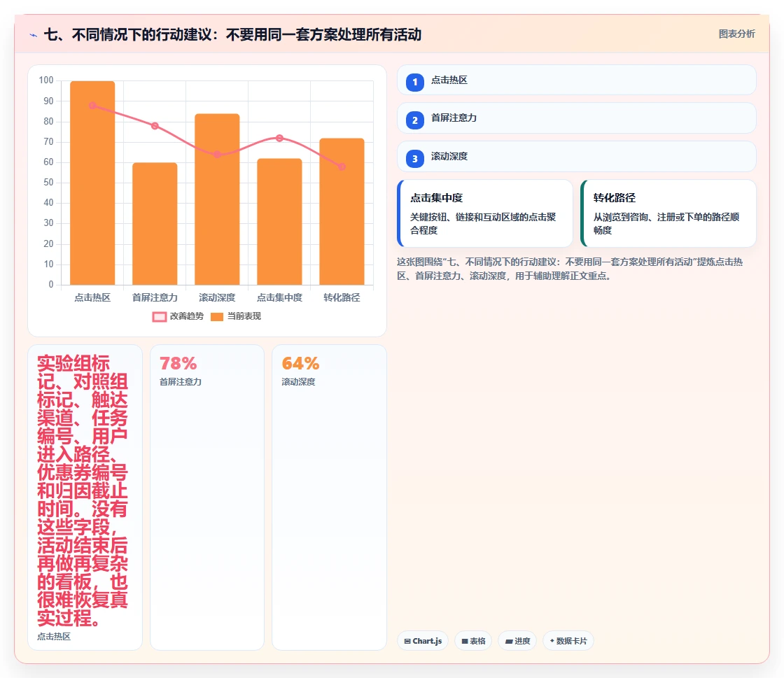Click the 点击集中度 bar in chart
The height and width of the screenshot is (678, 784).
click(279, 222)
